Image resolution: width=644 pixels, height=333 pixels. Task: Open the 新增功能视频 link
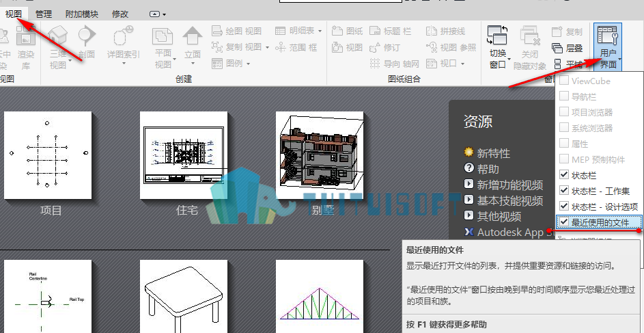[503, 185]
